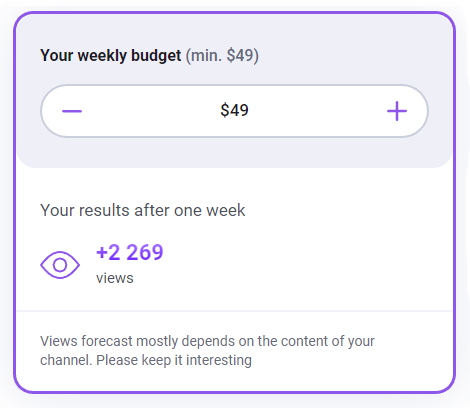Select the +2 269 forecast number
The width and height of the screenshot is (470, 408).
[130, 252]
